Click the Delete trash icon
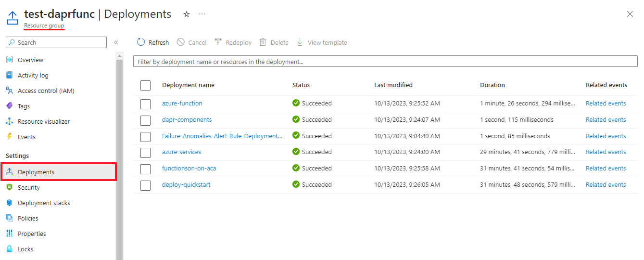644x260 pixels. click(x=263, y=42)
